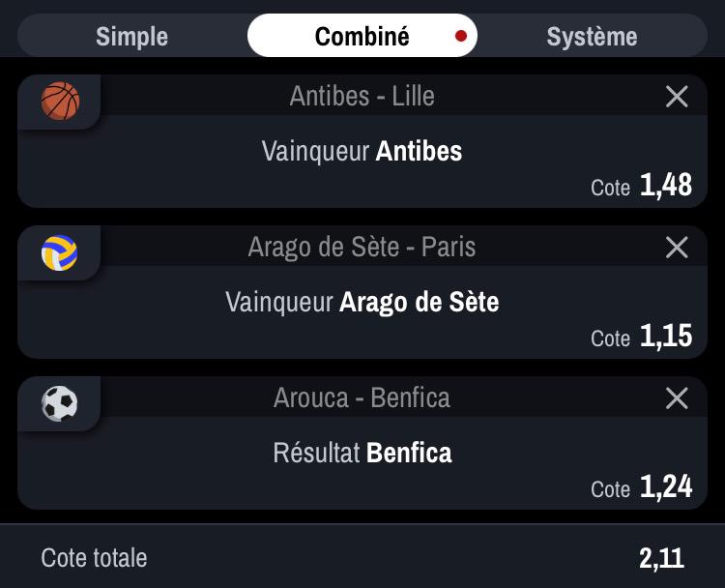The height and width of the screenshot is (588, 725).
Task: Open the Arouca - Benfica match title
Action: coord(362,397)
